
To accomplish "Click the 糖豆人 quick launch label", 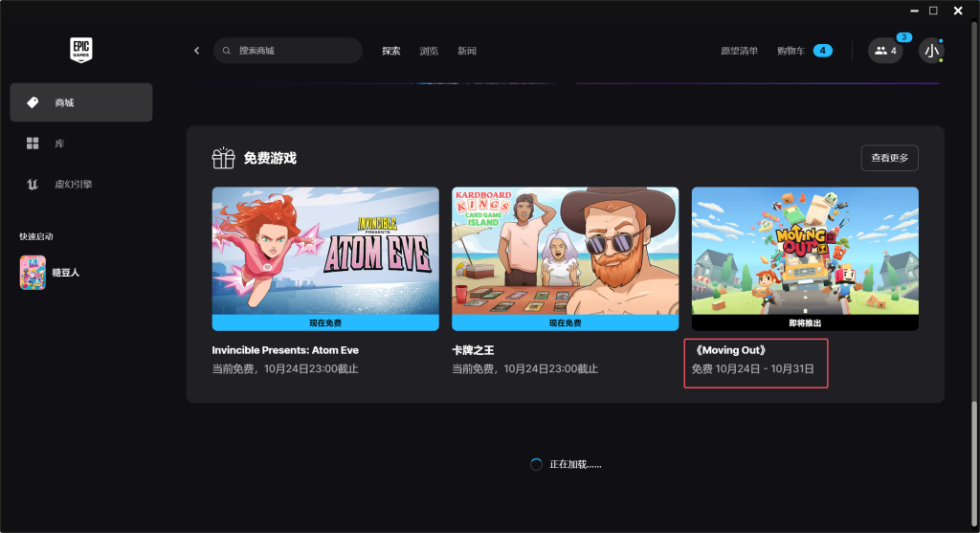I will pyautogui.click(x=66, y=273).
